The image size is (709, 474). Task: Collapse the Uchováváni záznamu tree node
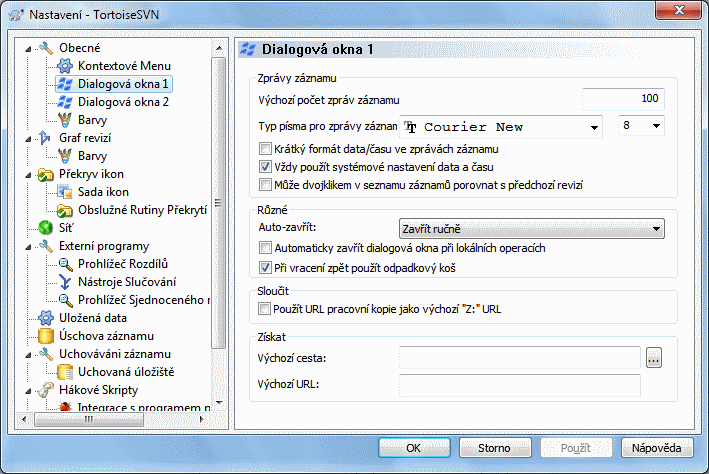(x=28, y=355)
